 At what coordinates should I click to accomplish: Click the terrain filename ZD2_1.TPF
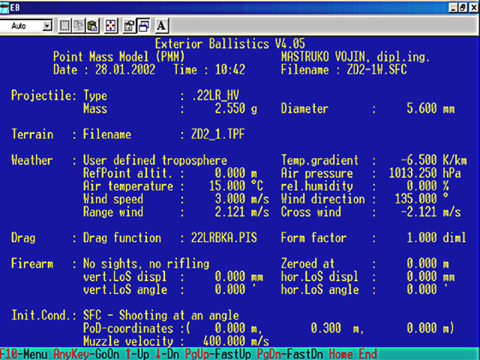pyautogui.click(x=218, y=134)
